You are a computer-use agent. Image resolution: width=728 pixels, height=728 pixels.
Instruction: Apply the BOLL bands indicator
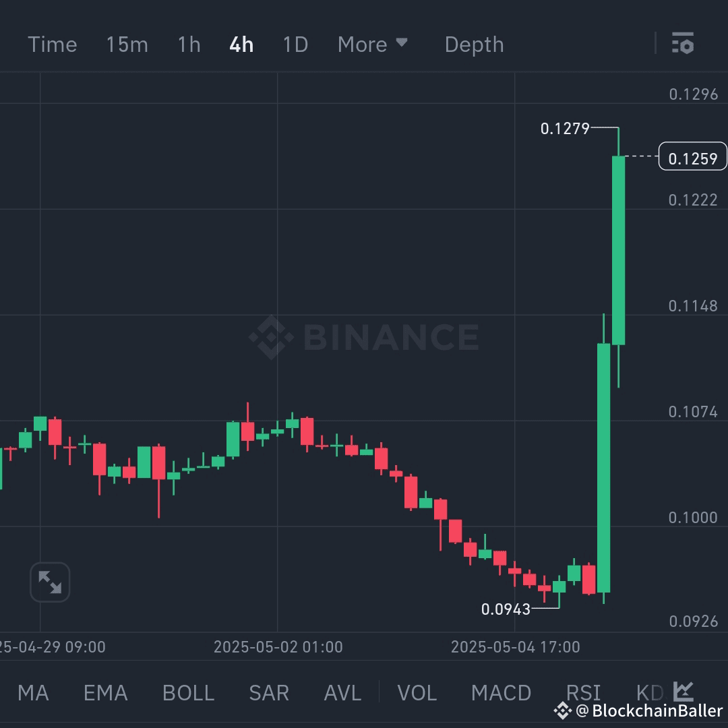187,692
